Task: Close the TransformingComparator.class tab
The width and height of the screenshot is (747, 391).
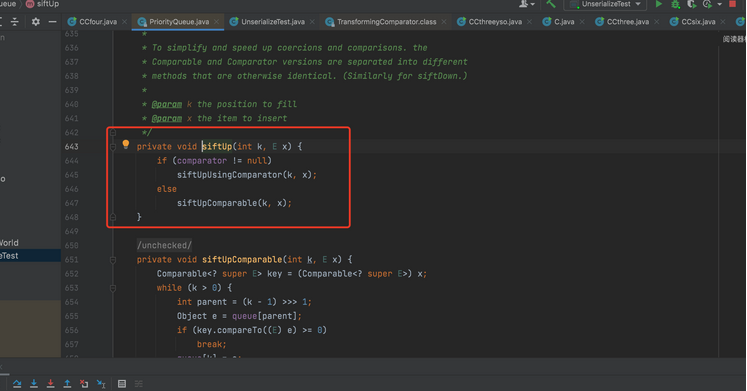Action: (444, 22)
